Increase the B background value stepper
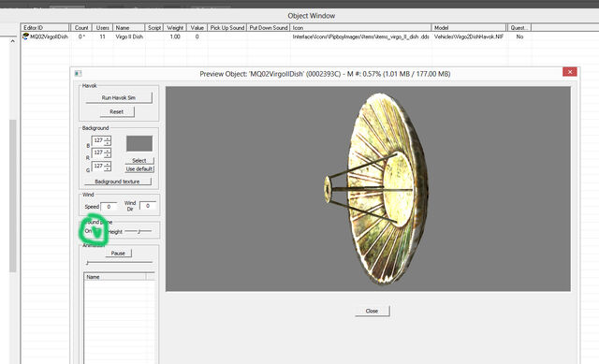599x364 pixels. click(108, 138)
